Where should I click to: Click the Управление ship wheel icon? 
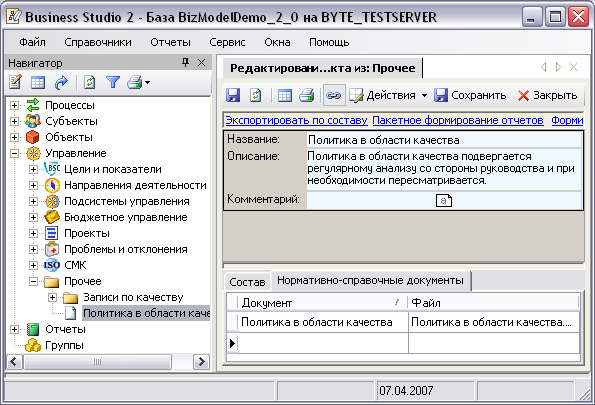[x=33, y=153]
